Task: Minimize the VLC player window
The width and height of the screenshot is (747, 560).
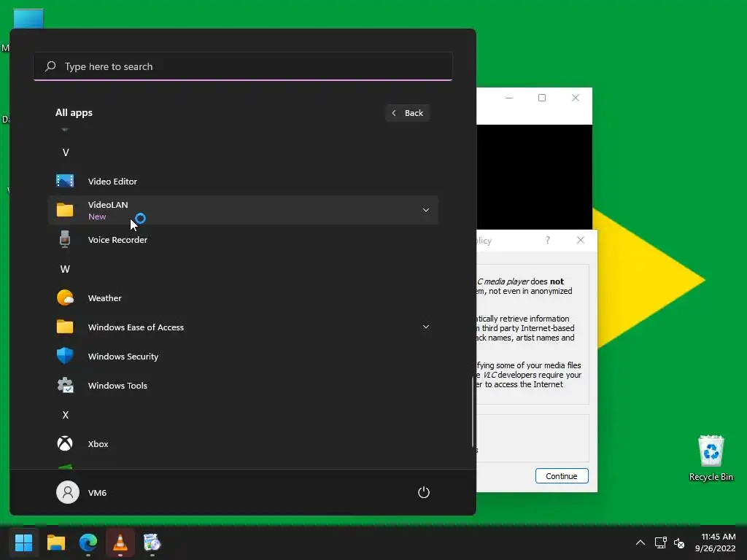Action: pyautogui.click(x=509, y=98)
